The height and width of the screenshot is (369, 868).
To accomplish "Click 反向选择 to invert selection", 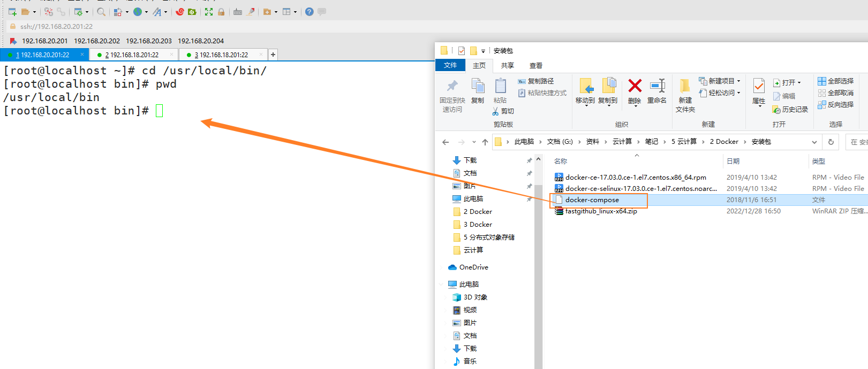I will [835, 105].
